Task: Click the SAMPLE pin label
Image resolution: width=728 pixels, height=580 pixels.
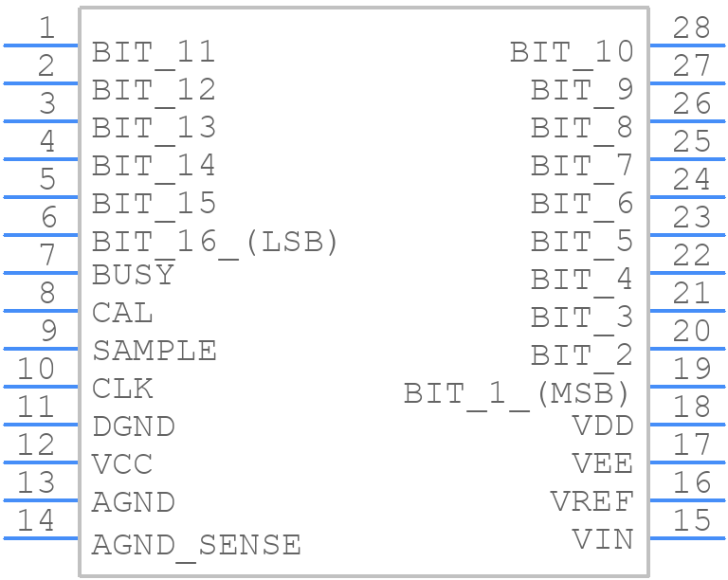Action: 155,351
